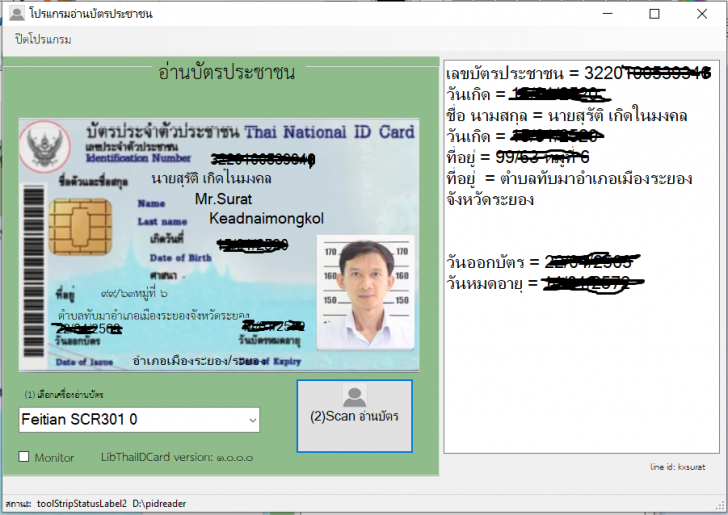Click the วันหมดอายุ line in results

(x=545, y=283)
